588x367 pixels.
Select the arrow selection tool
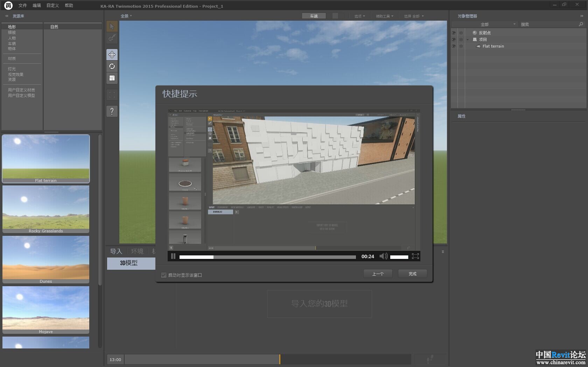pyautogui.click(x=112, y=26)
